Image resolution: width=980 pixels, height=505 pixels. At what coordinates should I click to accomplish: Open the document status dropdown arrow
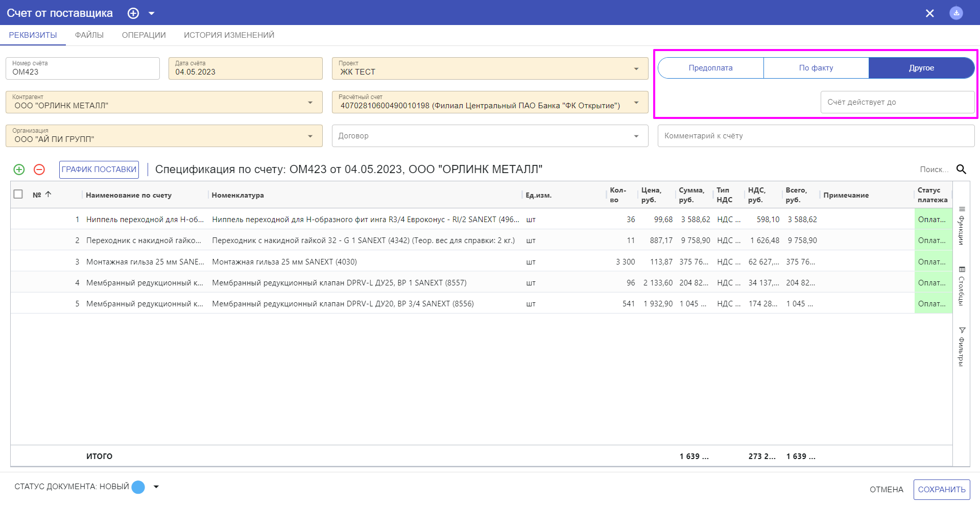156,487
